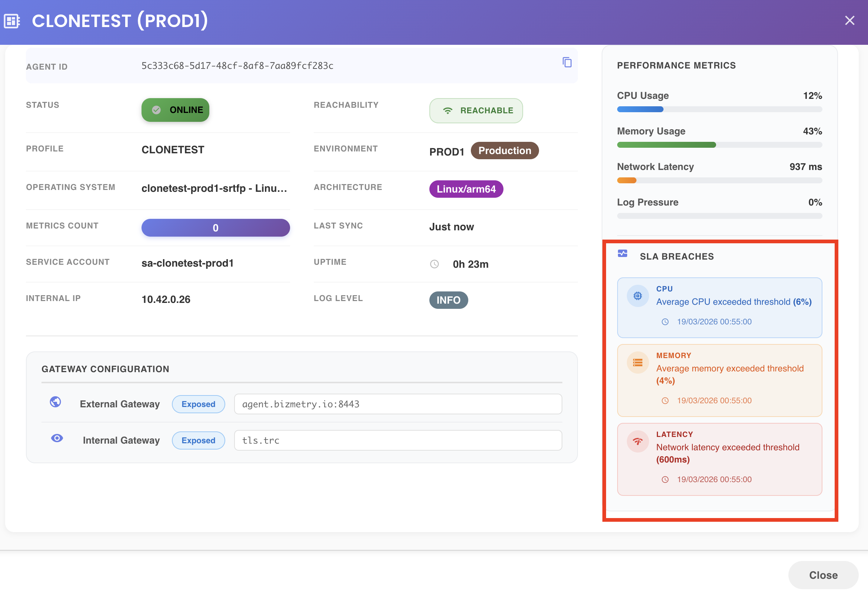Click the Production environment tag
The width and height of the screenshot is (868, 591).
[505, 150]
